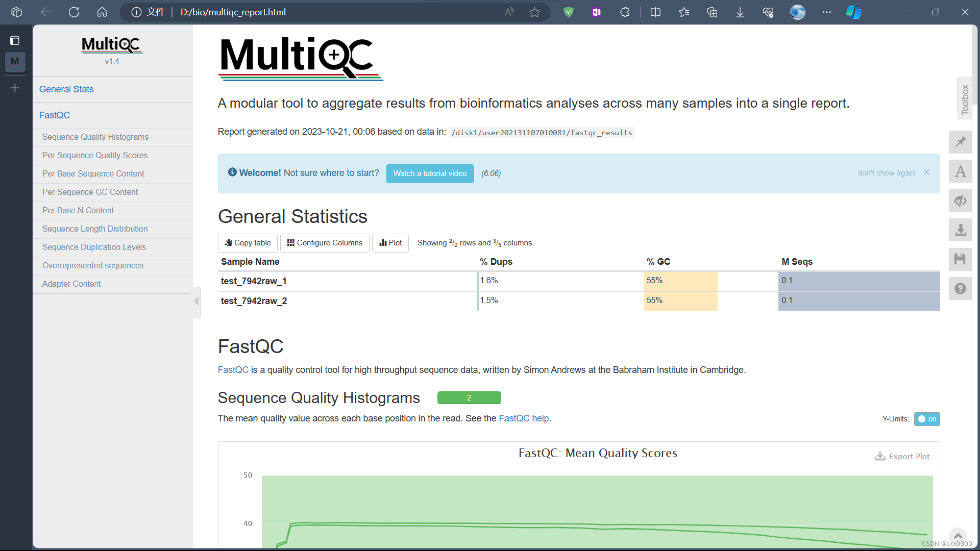The image size is (980, 551).
Task: Pin the MultiQC toolbox panel
Action: pyautogui.click(x=960, y=142)
